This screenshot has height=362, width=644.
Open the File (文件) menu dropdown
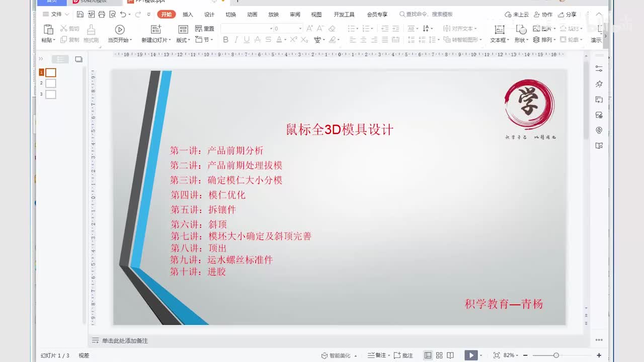(x=56, y=14)
